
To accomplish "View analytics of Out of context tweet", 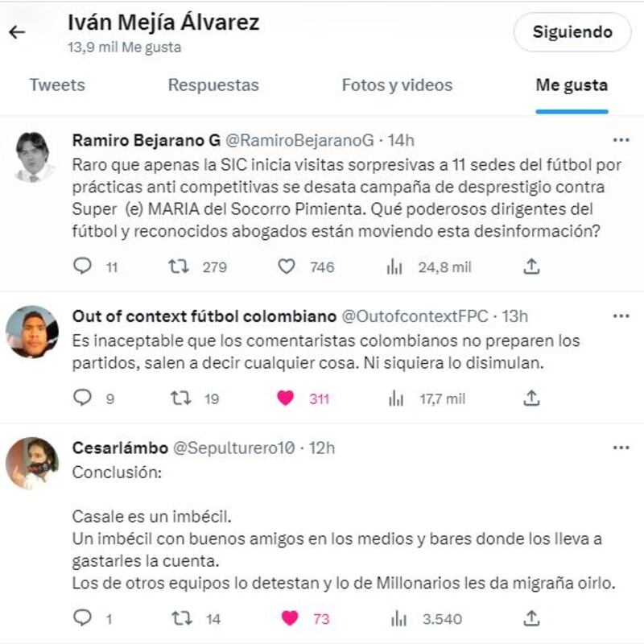I will 395,398.
